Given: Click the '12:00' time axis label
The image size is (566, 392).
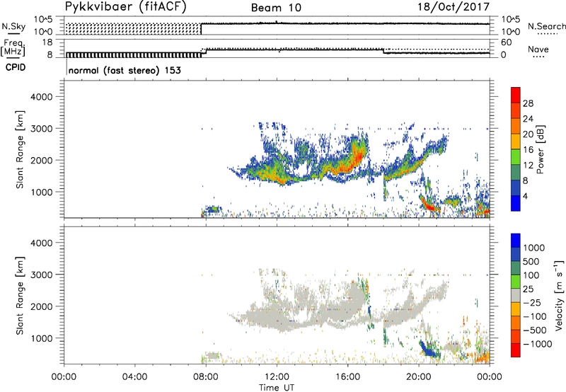Looking at the screenshot, I should [277, 377].
